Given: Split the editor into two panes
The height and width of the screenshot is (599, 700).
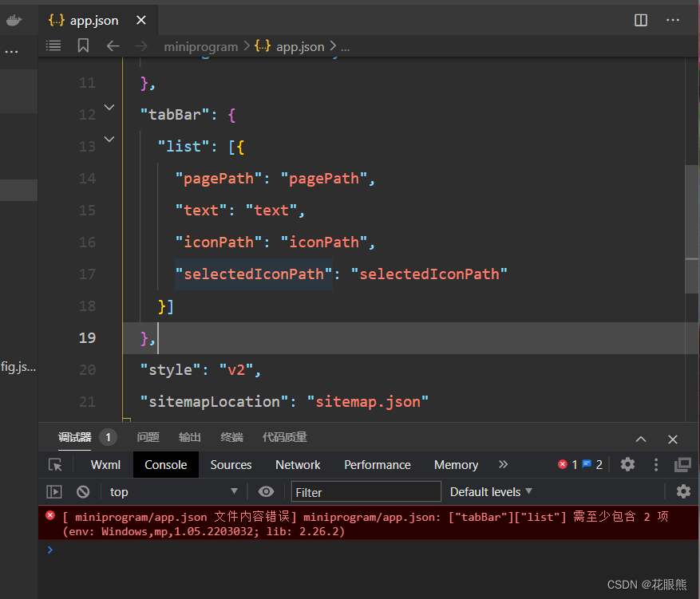Looking at the screenshot, I should pyautogui.click(x=641, y=20).
